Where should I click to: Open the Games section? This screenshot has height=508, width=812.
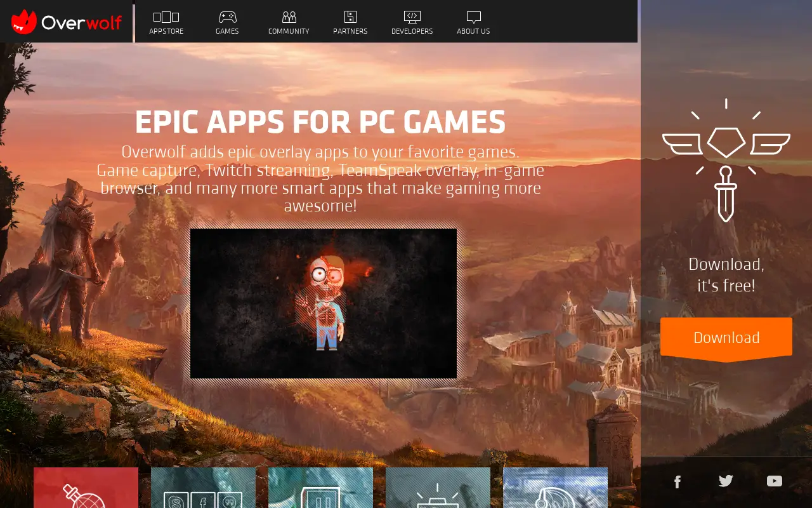point(227,23)
